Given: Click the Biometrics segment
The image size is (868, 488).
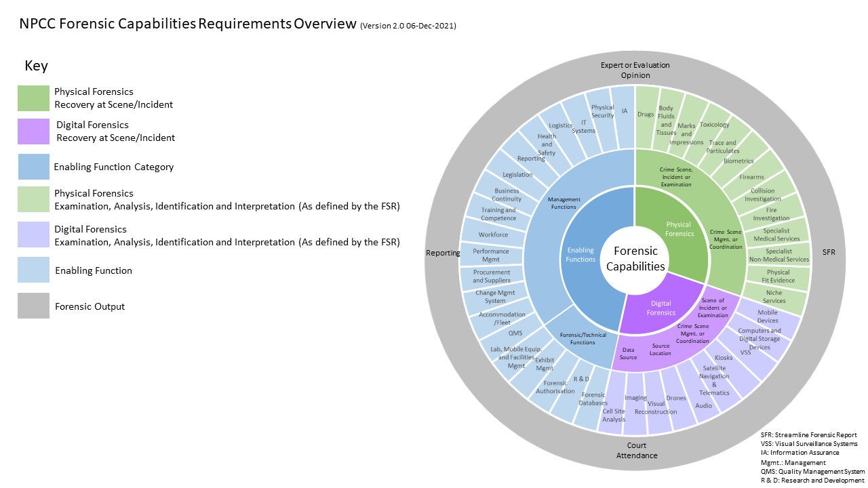Looking at the screenshot, I should 738,161.
